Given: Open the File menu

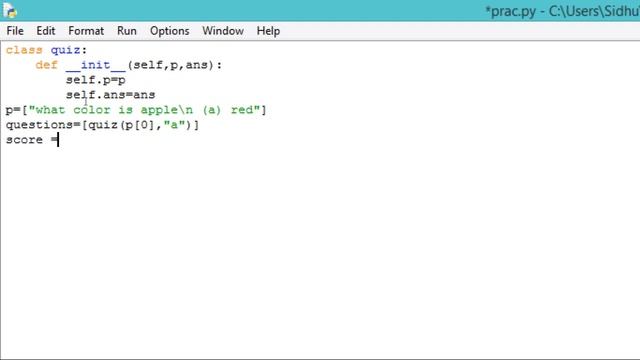Looking at the screenshot, I should 15,31.
